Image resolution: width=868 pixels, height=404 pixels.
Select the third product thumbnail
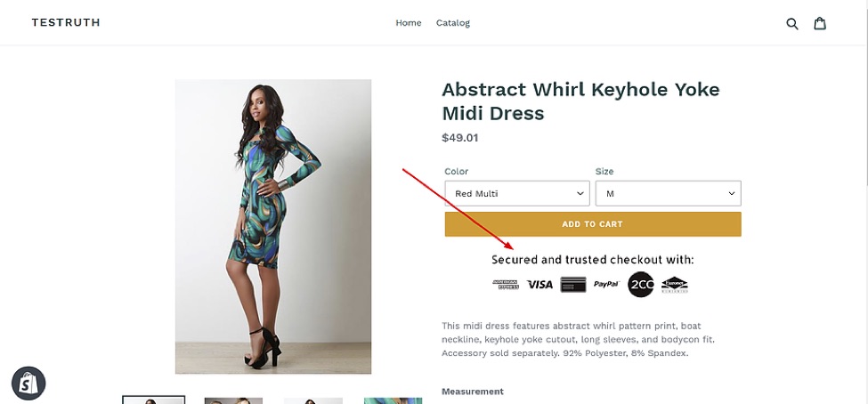[x=312, y=400]
